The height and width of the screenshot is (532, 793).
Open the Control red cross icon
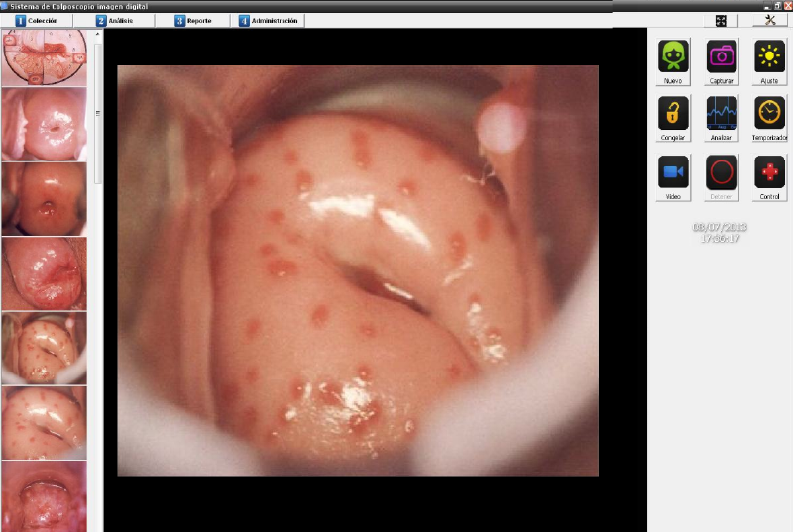pyautogui.click(x=769, y=172)
